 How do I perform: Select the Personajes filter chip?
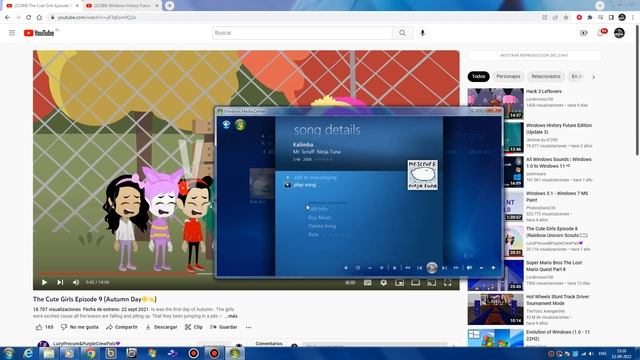click(x=508, y=76)
